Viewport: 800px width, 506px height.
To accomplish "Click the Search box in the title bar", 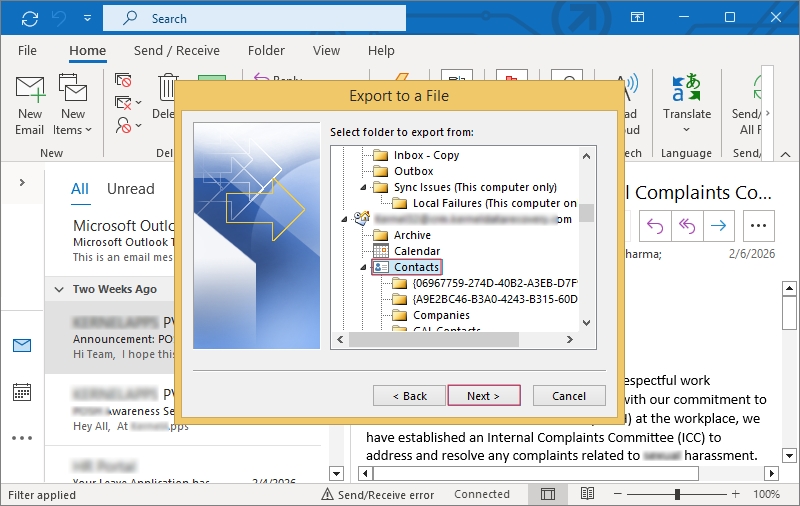I will tap(255, 18).
